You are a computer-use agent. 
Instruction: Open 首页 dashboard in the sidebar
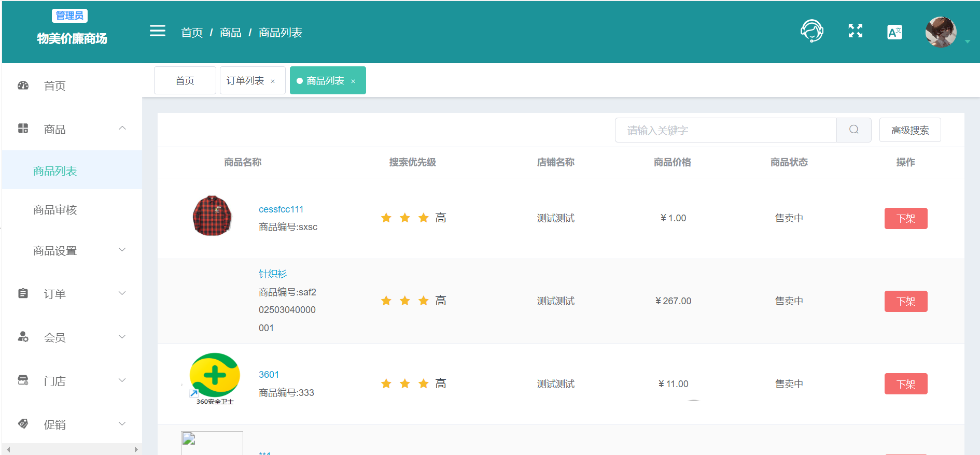(x=54, y=86)
